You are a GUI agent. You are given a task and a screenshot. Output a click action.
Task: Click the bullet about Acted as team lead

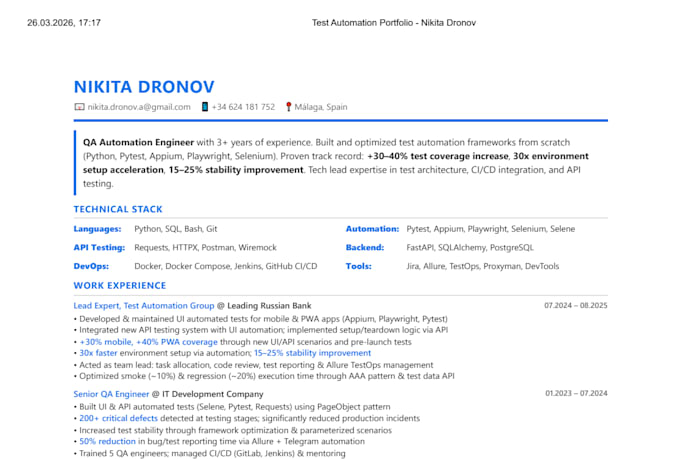(253, 365)
